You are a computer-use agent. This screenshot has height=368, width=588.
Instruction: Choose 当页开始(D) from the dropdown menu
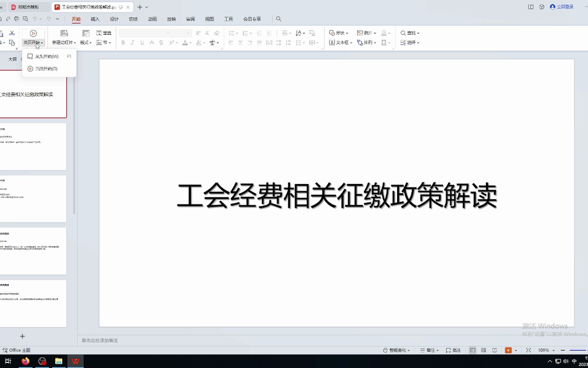click(x=49, y=68)
